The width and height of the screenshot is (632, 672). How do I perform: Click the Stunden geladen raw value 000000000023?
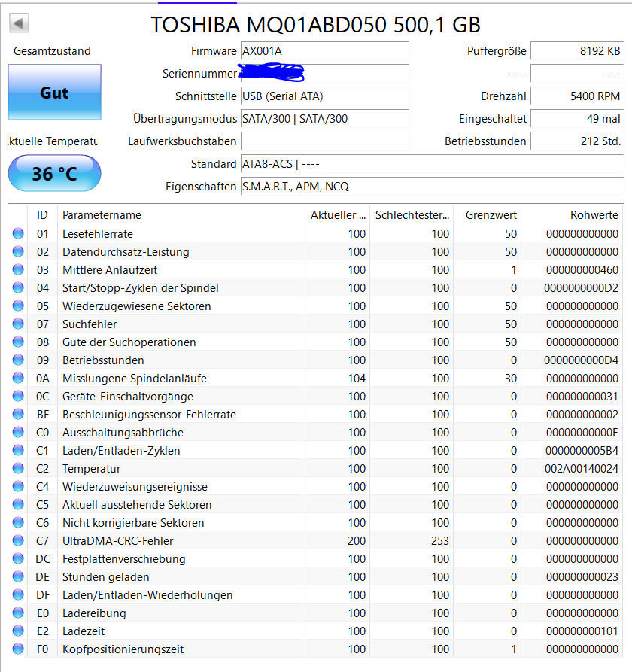(582, 577)
